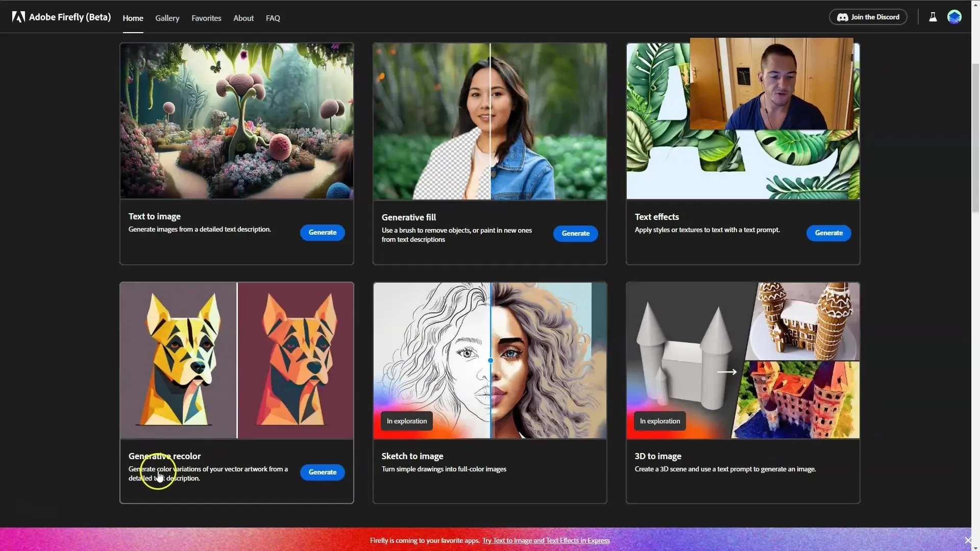This screenshot has height=551, width=980.
Task: Click the Generative fill Generate button
Action: pyautogui.click(x=575, y=233)
